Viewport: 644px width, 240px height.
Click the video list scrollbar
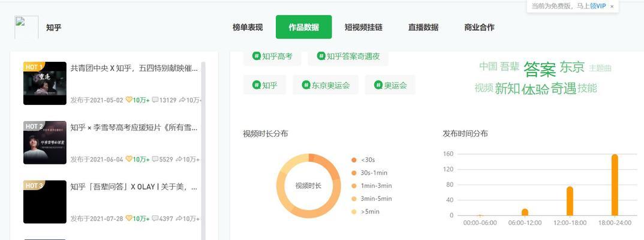[203, 151]
